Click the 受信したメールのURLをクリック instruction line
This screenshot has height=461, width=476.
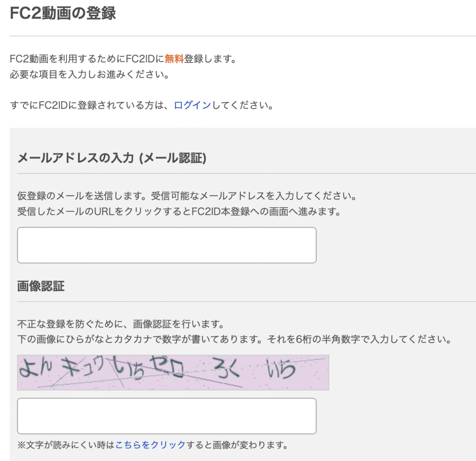(x=179, y=212)
